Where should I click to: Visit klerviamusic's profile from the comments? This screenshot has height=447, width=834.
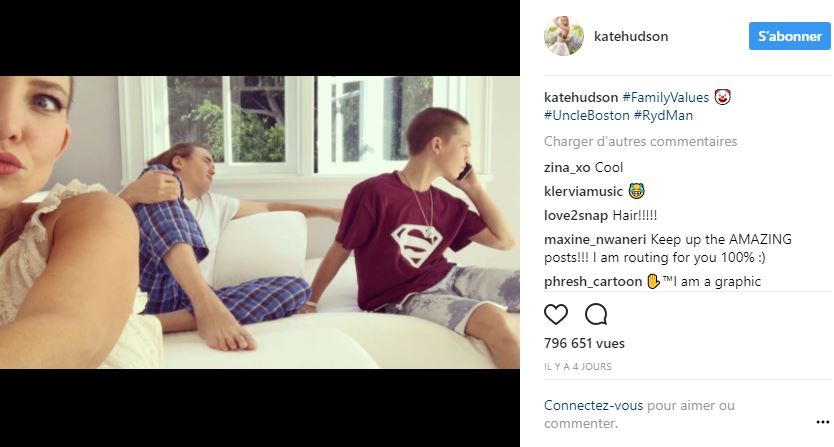[x=583, y=192]
